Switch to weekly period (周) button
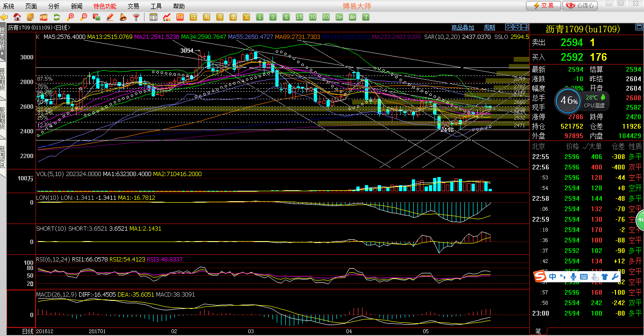Image resolution: width=644 pixels, height=336 pixels. click(x=207, y=17)
